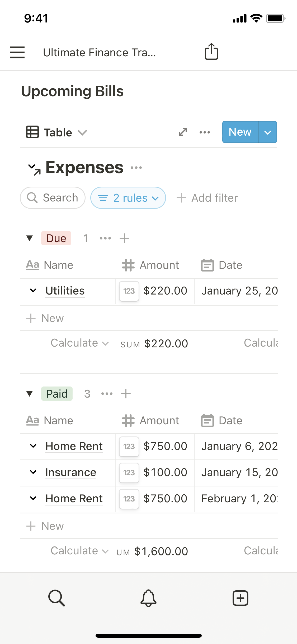
Task: Open the hamburger sidebar menu
Action: pyautogui.click(x=17, y=52)
